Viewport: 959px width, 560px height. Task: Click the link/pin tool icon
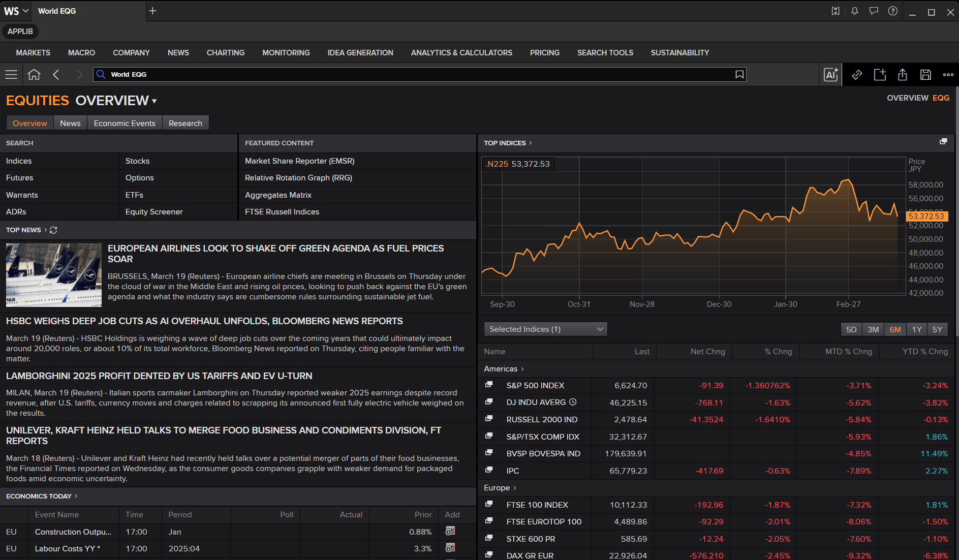(x=857, y=75)
